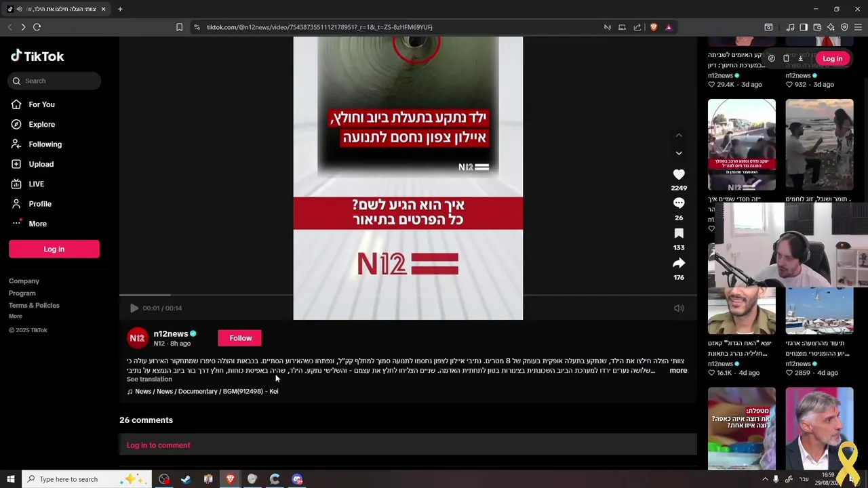Screen dimensions: 868x488
Task: Open the gray-haired man video thumbnail
Action: pyautogui.click(x=819, y=428)
